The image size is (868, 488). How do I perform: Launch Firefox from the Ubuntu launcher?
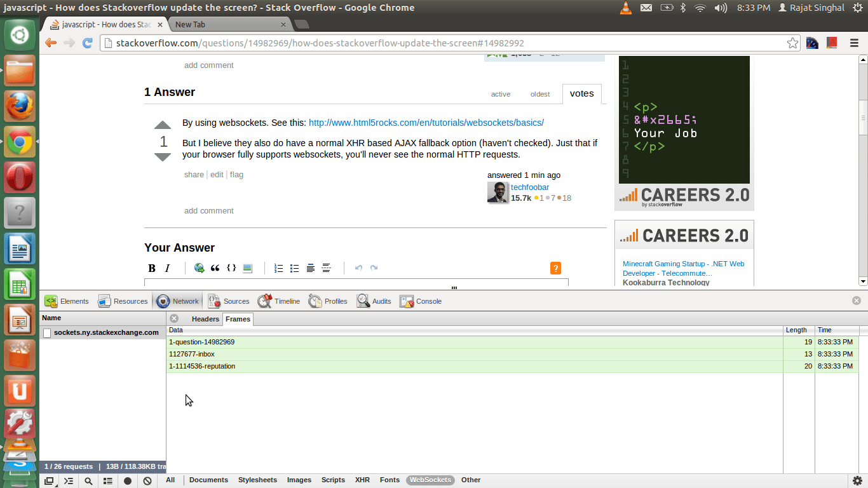pyautogui.click(x=20, y=105)
